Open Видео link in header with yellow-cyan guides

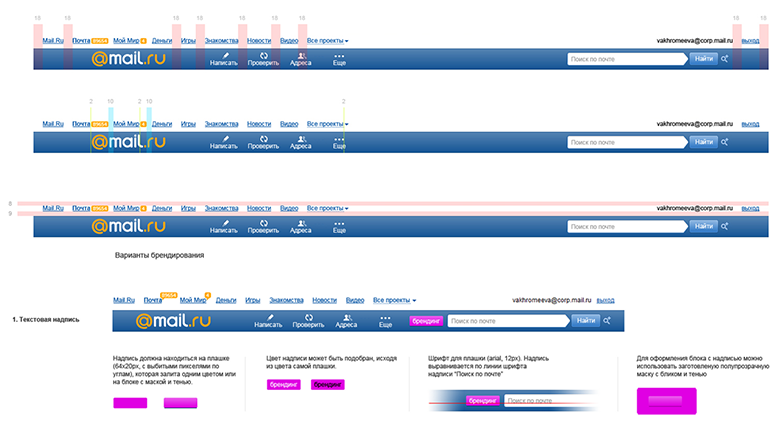289,123
